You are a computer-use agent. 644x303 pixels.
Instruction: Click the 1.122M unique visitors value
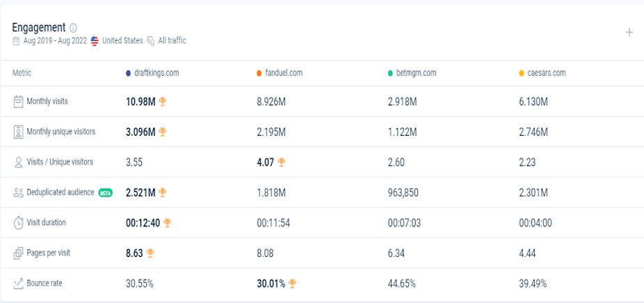(x=402, y=132)
